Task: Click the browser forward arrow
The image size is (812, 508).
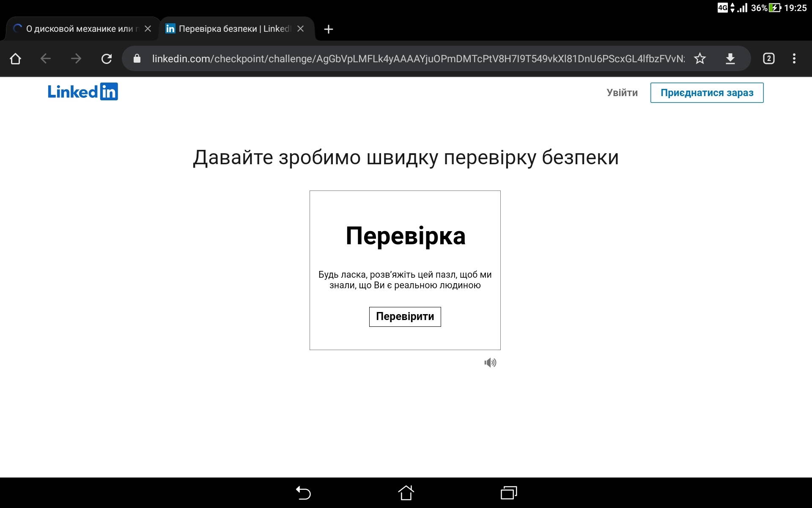Action: point(76,58)
